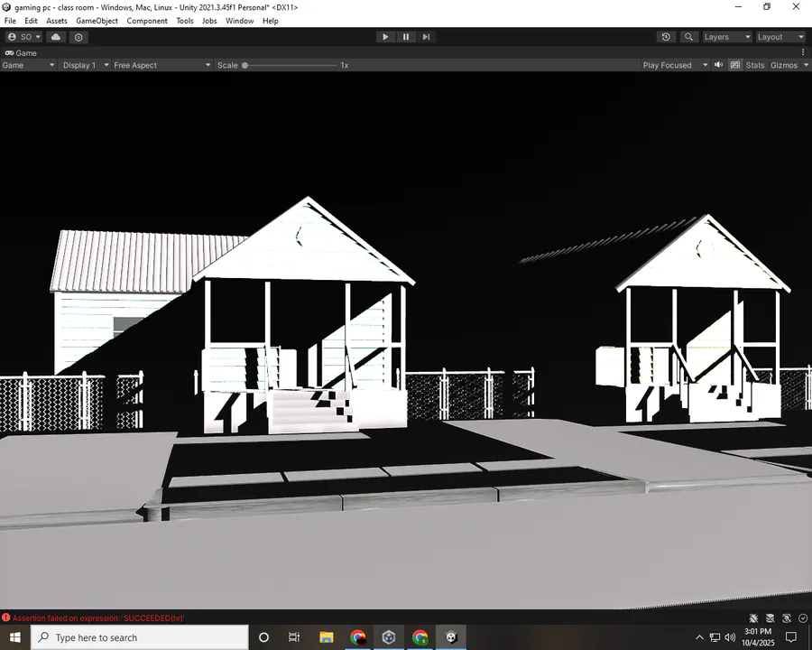
Task: Open version control toolbar icon
Action: [78, 37]
